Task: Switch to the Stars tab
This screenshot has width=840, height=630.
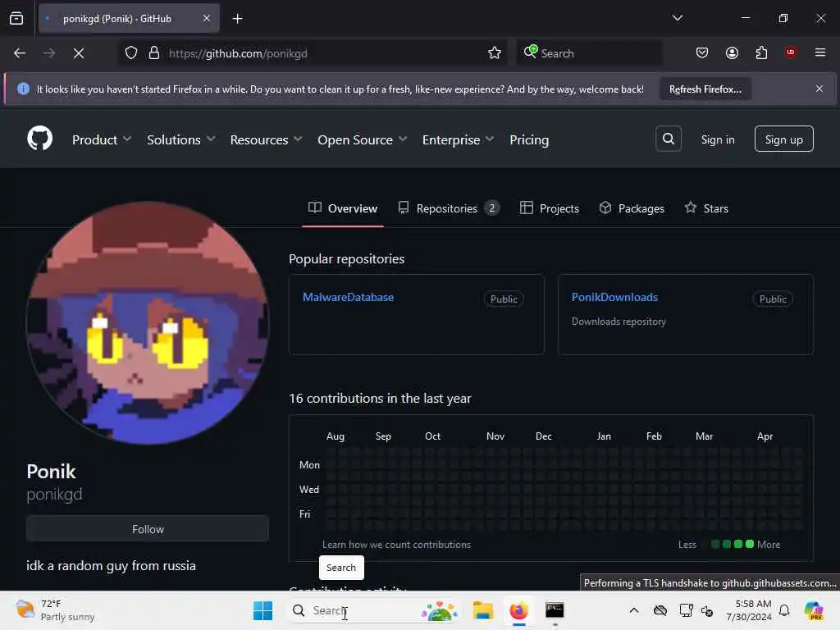Action: (x=706, y=208)
